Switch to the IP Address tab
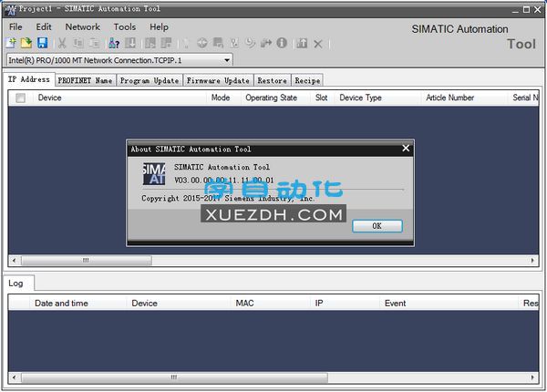 pyautogui.click(x=29, y=79)
